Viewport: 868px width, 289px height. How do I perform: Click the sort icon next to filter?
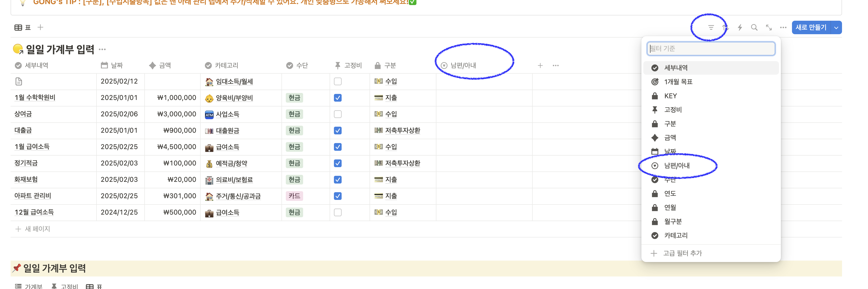click(x=725, y=28)
